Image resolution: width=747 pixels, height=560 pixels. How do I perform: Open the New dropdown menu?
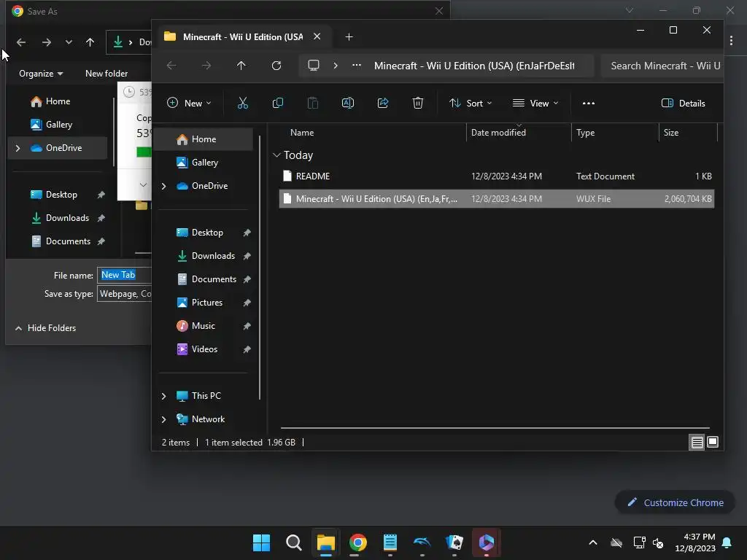(x=189, y=104)
